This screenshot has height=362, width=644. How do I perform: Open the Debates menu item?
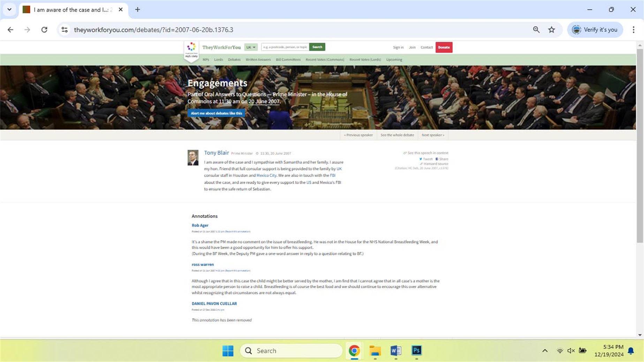pyautogui.click(x=234, y=60)
